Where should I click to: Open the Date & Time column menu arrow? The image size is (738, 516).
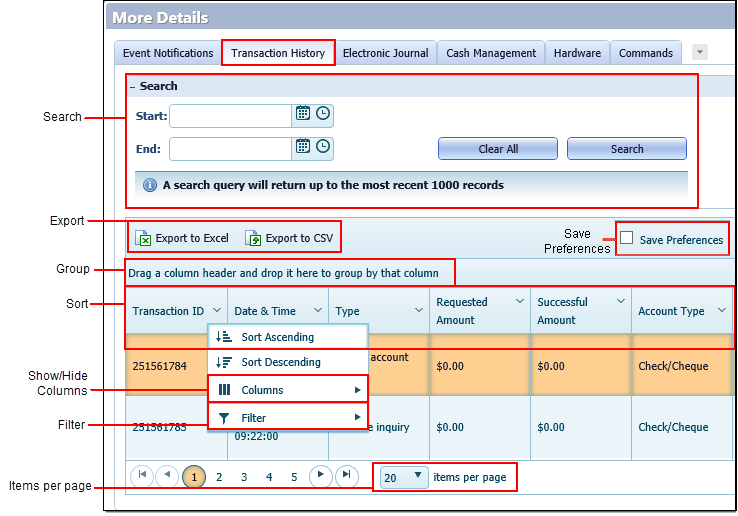point(318,310)
